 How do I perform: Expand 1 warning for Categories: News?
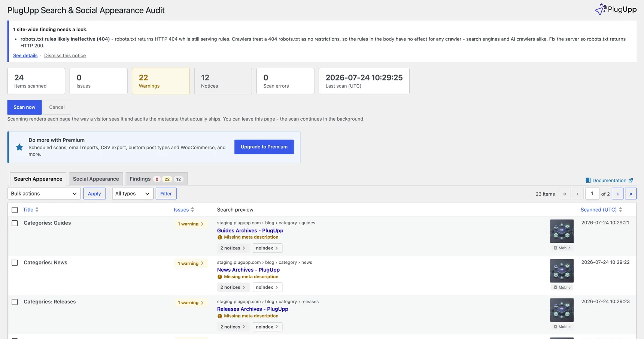[191, 264]
